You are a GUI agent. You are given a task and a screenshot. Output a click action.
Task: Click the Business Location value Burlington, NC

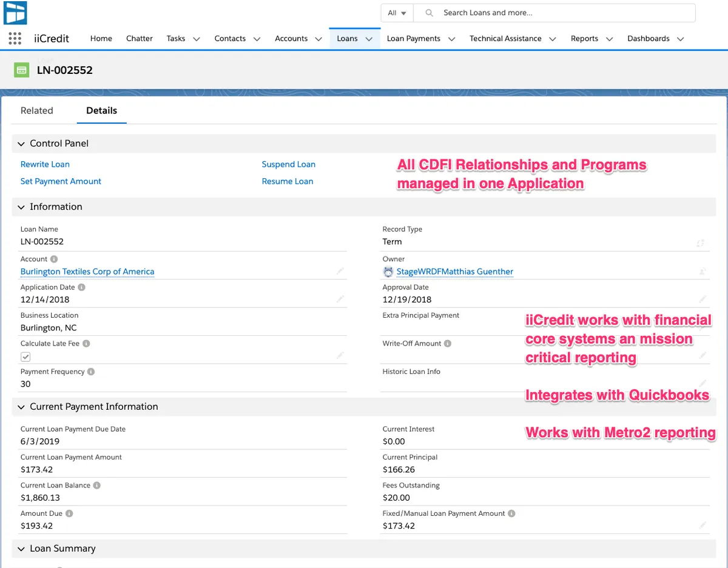pyautogui.click(x=49, y=328)
